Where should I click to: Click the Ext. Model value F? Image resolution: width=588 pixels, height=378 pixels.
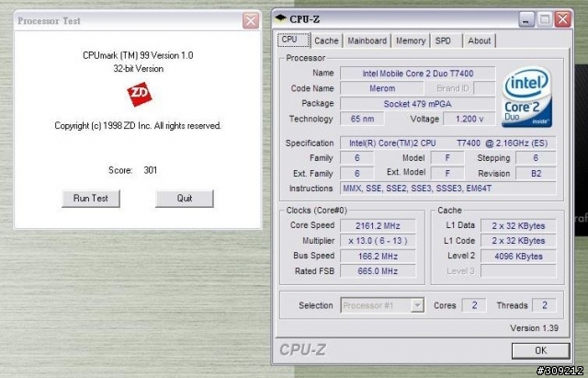447,174
